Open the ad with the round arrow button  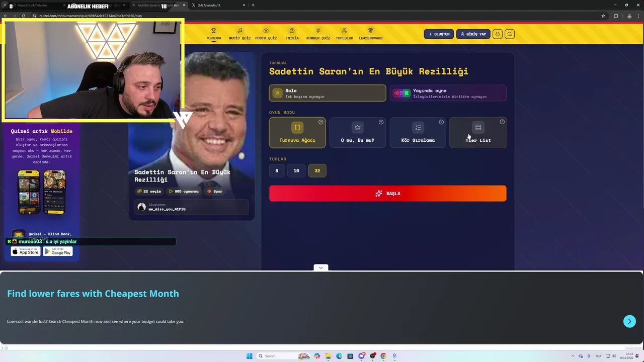[x=629, y=321]
